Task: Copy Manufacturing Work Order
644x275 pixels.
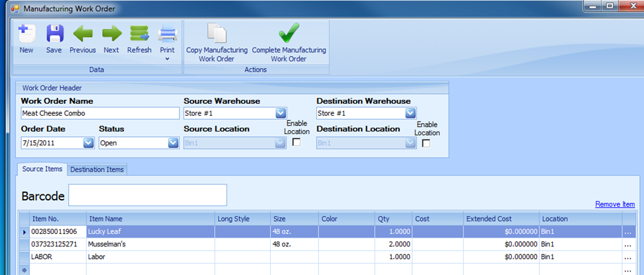Action: [217, 34]
